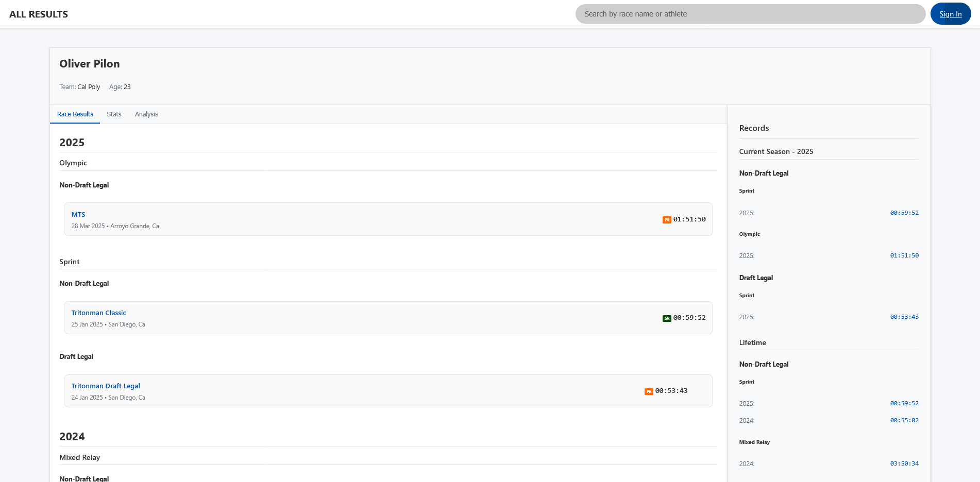
Task: Click the PR badge on the Tritonman Draft Legal result
Action: pos(649,391)
